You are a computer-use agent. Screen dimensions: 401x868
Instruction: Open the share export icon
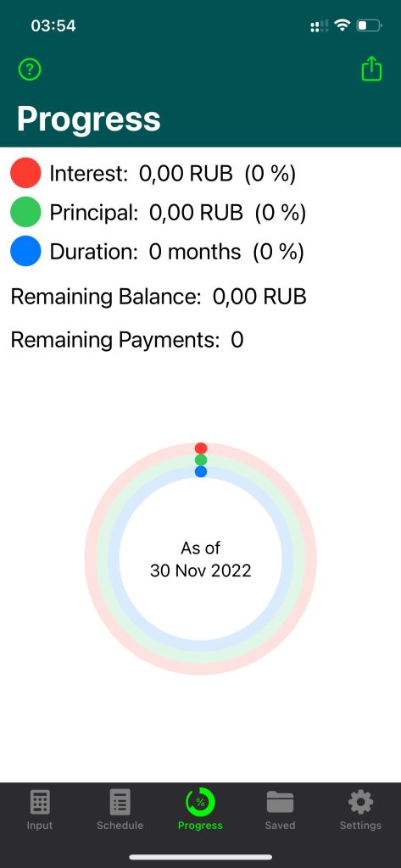(371, 70)
